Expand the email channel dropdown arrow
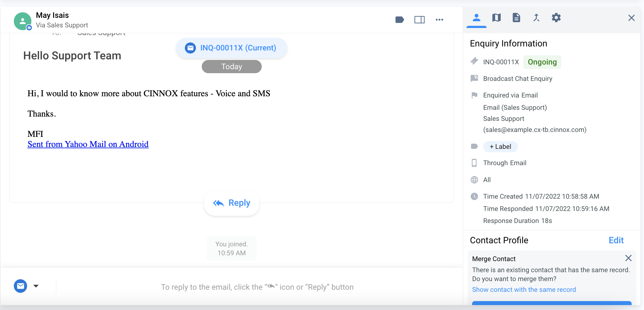 click(x=36, y=286)
